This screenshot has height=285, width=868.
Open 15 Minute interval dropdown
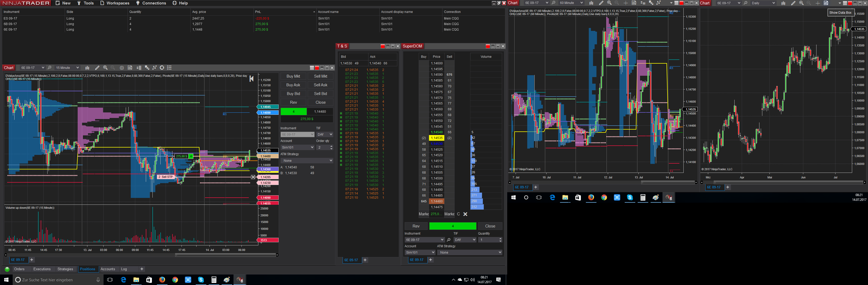[x=67, y=68]
